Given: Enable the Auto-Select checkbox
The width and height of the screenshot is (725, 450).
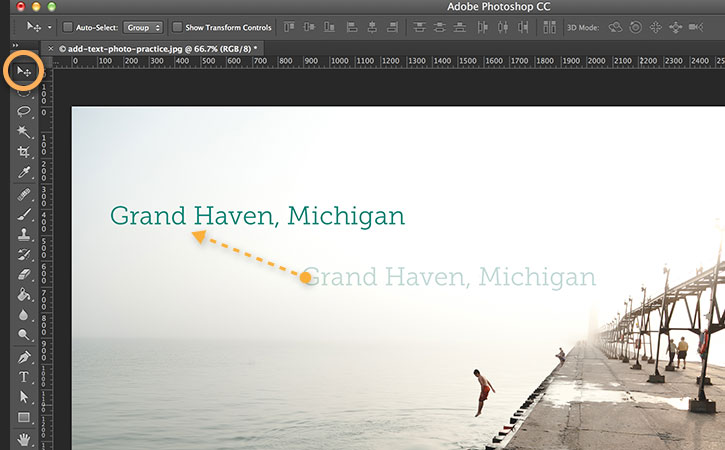Looking at the screenshot, I should click(67, 27).
